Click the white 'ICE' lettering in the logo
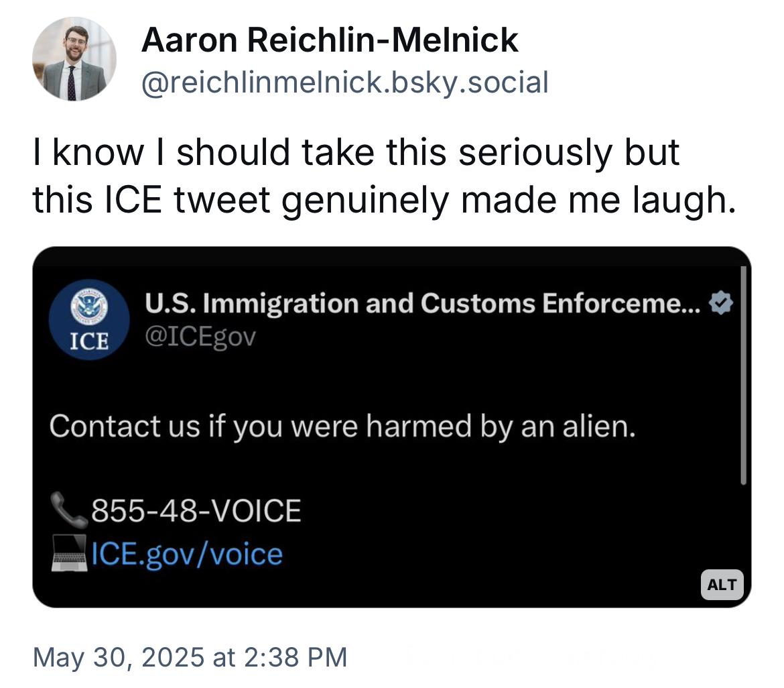 pos(89,341)
